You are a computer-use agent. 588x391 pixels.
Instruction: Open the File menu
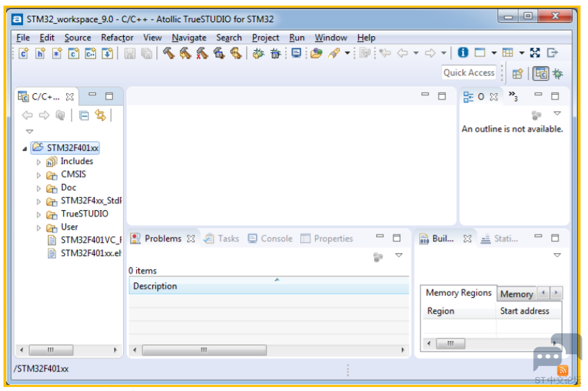23,38
